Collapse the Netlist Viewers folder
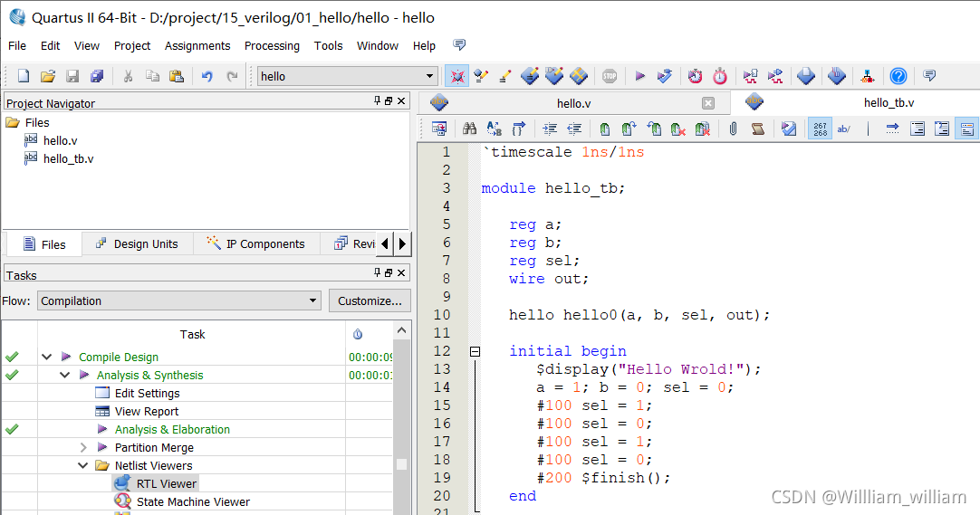Screen dimensions: 980x515 pos(82,466)
